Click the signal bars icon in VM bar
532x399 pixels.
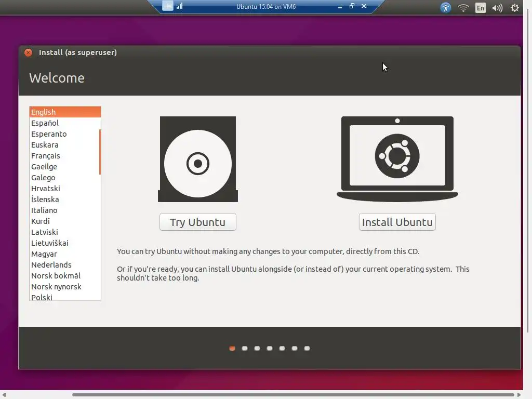[x=179, y=6]
